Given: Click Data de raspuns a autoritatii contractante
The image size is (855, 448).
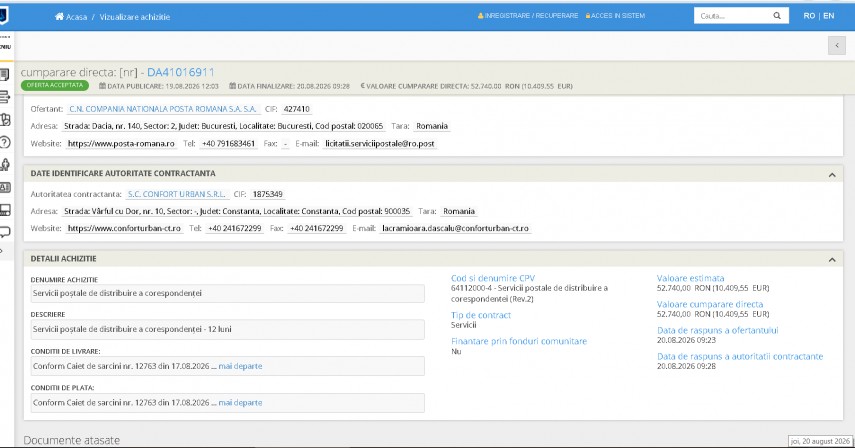Looking at the screenshot, I should tap(740, 356).
